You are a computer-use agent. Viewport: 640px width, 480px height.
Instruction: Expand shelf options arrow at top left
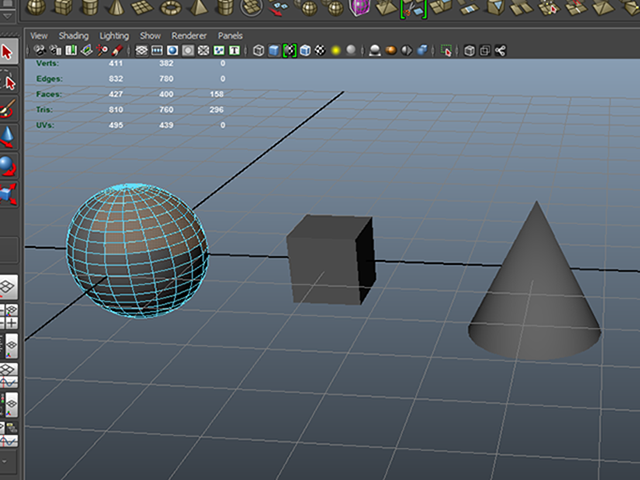point(7,16)
